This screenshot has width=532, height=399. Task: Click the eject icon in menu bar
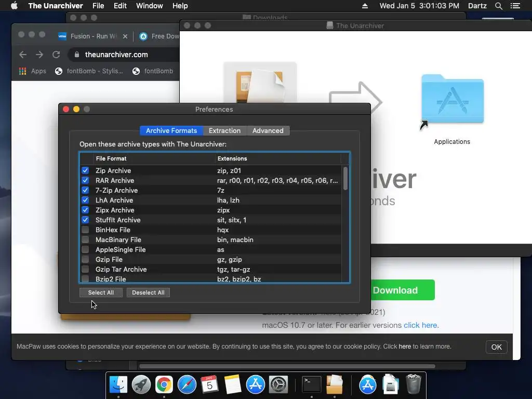(365, 6)
